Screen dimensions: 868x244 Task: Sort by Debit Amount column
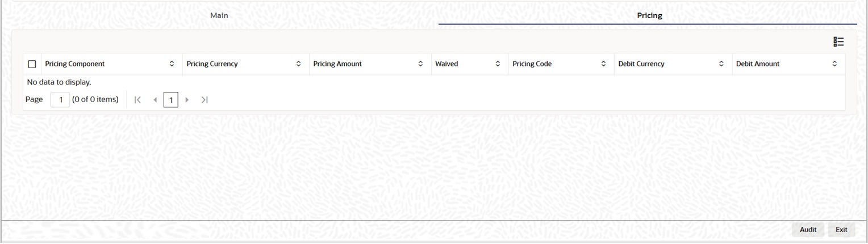tap(834, 64)
